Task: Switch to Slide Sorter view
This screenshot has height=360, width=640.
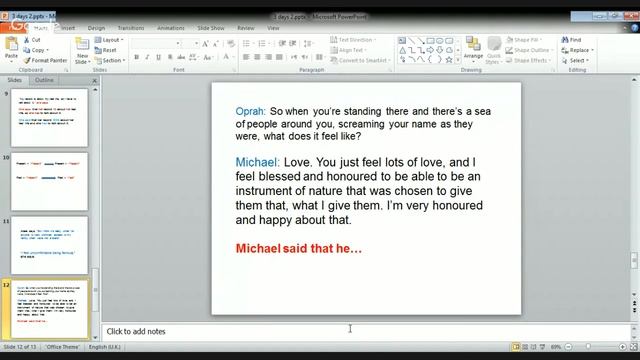Action: coord(525,347)
